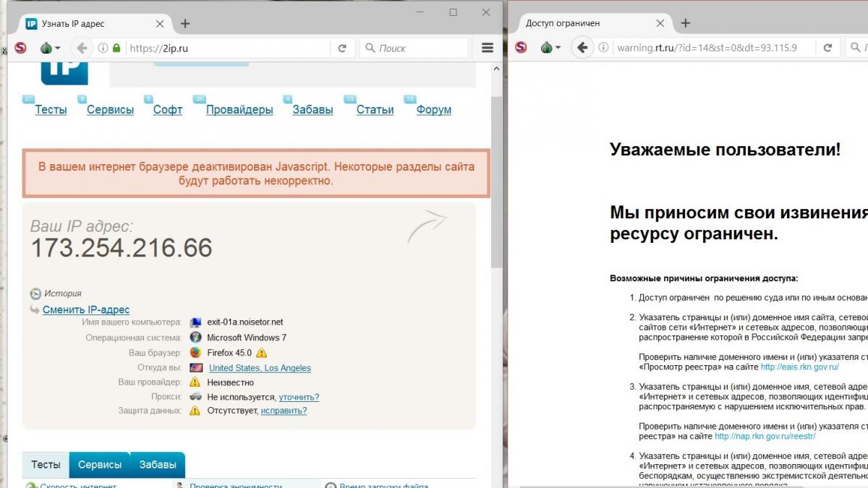This screenshot has width=868, height=488.
Task: Reload the warning.rt.ru page
Action: pyautogui.click(x=827, y=48)
